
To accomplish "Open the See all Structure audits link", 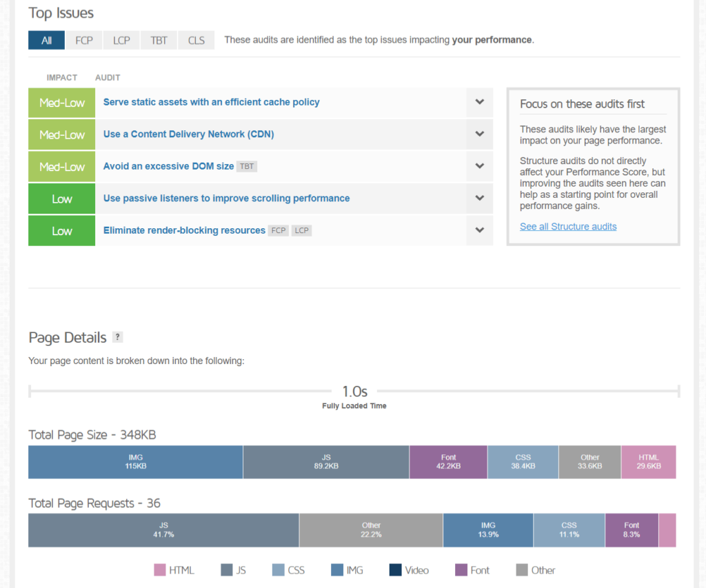I will tap(568, 226).
